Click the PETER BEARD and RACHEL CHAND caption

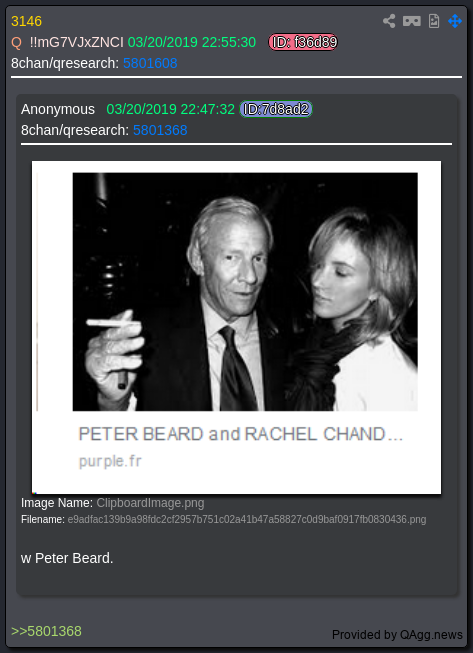tap(241, 434)
